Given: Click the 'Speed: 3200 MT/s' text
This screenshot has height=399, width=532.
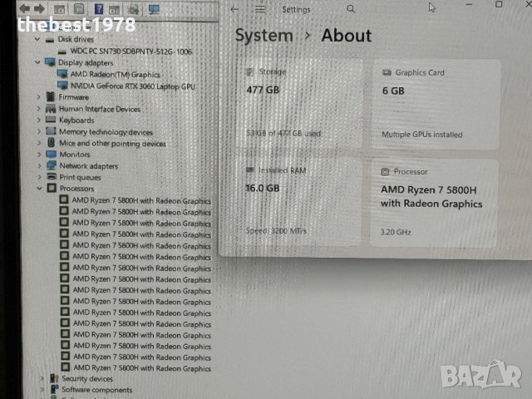Looking at the screenshot, I should pos(276,231).
